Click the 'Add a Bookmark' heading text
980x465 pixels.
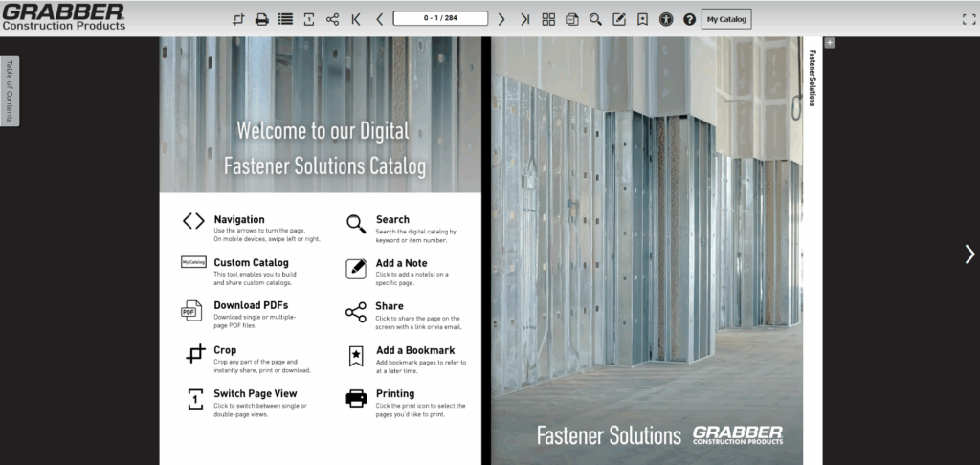click(415, 350)
